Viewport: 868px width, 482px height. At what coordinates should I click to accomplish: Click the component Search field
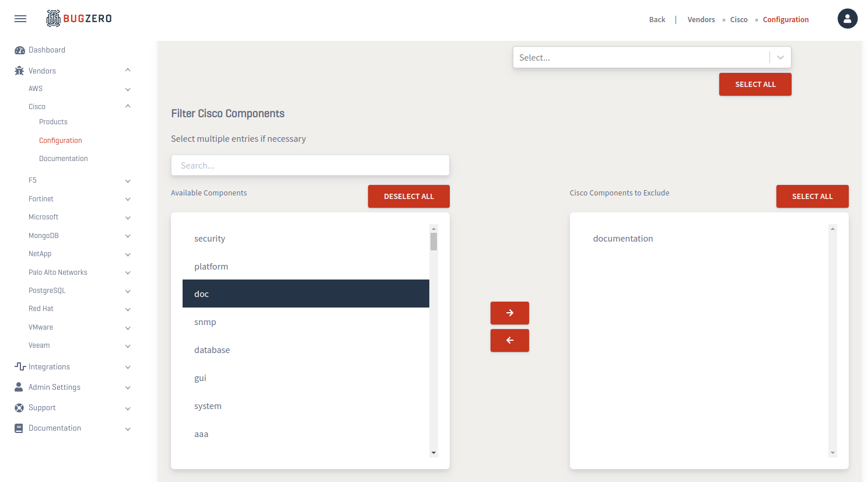click(x=310, y=165)
